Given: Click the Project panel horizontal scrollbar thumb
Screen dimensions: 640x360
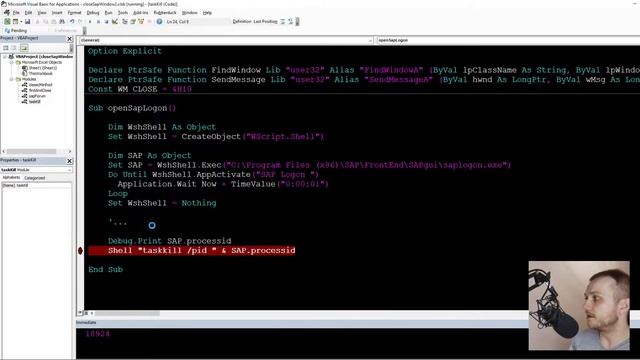Looking at the screenshot, I should (31, 151).
